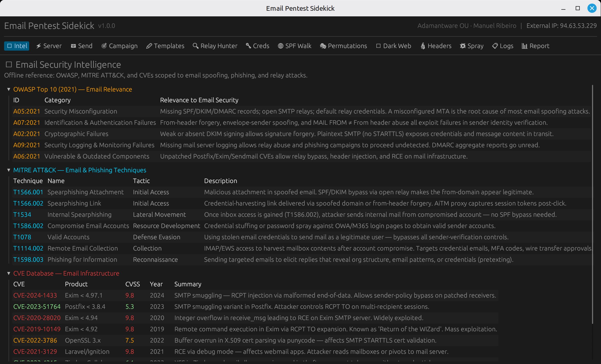Viewport: 601px width, 364px height.
Task: Collapse the OWASP Top 10 section
Action: (9, 89)
